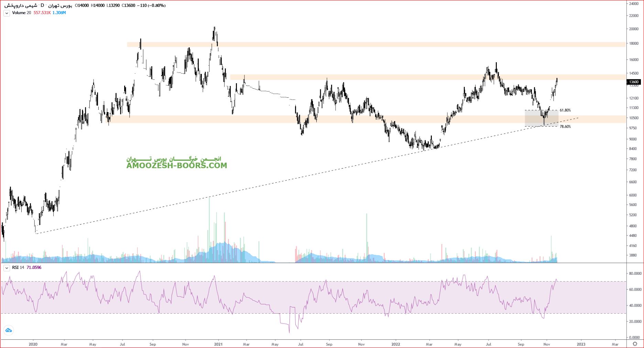This screenshot has height=348, width=644.
Task: Click the 2022 label on time axis
Action: click(396, 344)
